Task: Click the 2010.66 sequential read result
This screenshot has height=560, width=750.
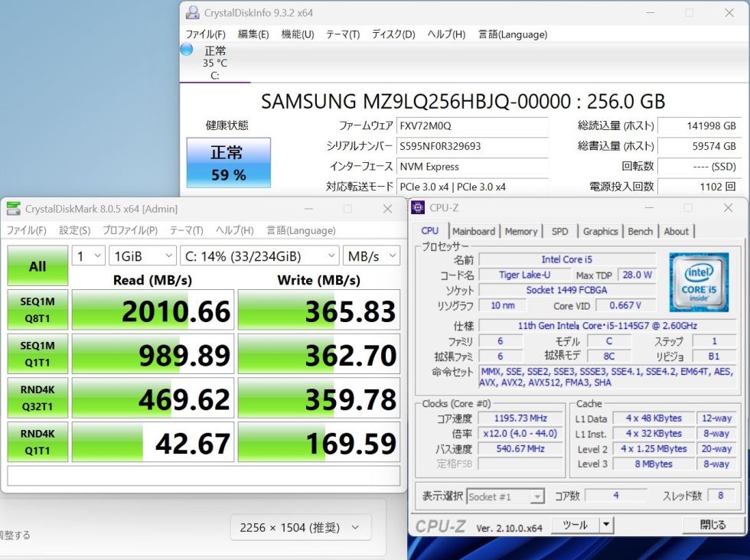Action: pyautogui.click(x=153, y=310)
